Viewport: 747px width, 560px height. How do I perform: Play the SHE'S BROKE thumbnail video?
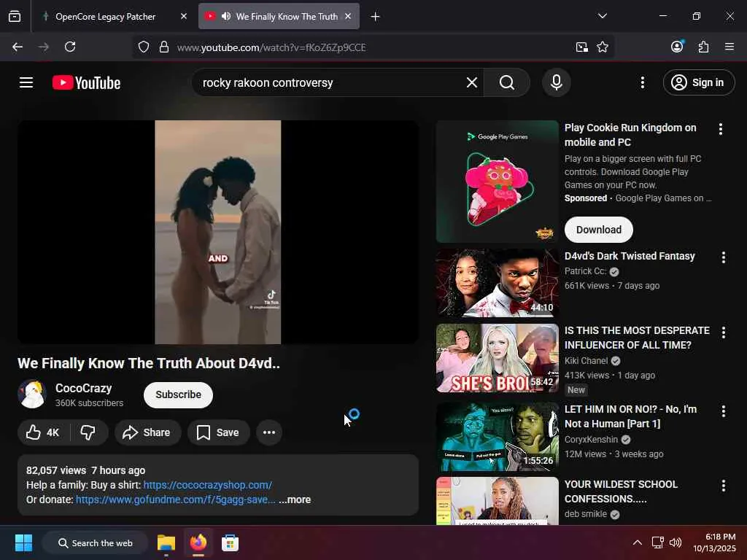(x=497, y=358)
